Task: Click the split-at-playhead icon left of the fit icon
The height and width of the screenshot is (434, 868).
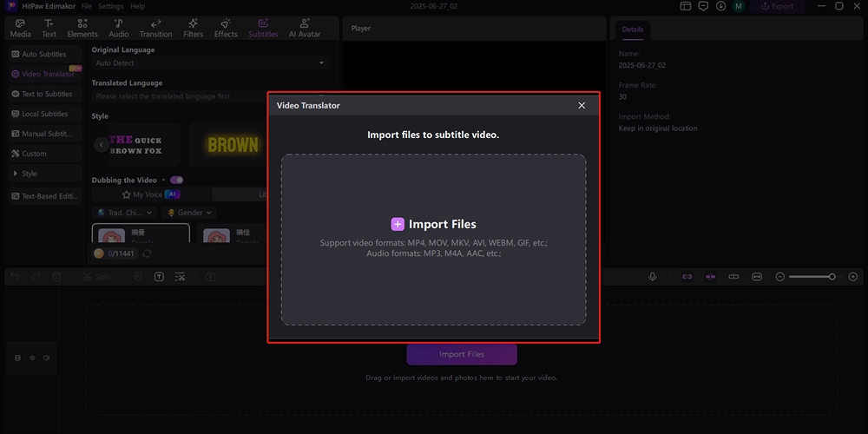Action: point(733,277)
